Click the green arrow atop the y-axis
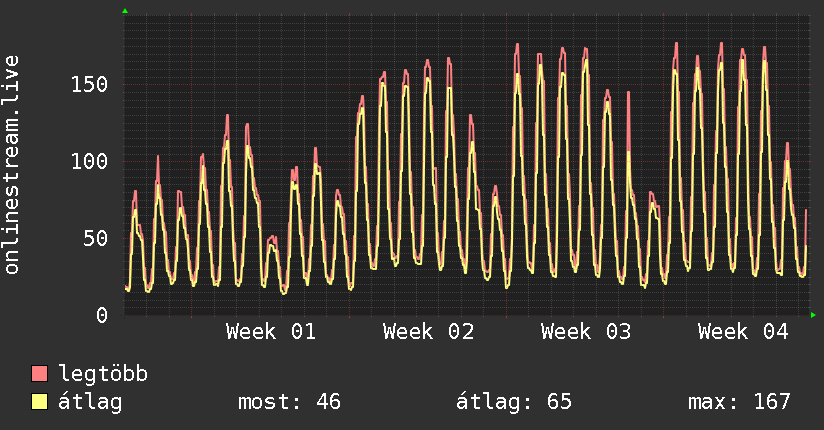The width and height of the screenshot is (824, 430). pyautogui.click(x=125, y=11)
